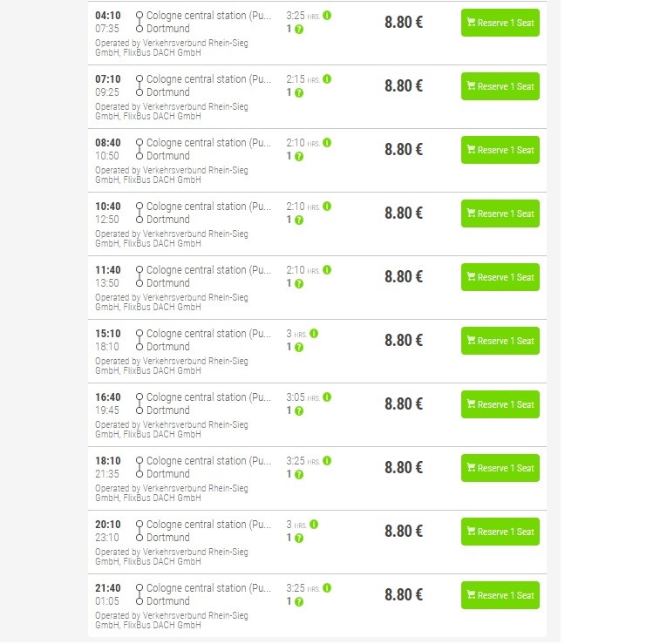Click help question mark on 16:40 trip
Screen dimensions: 667x644
[x=299, y=410]
